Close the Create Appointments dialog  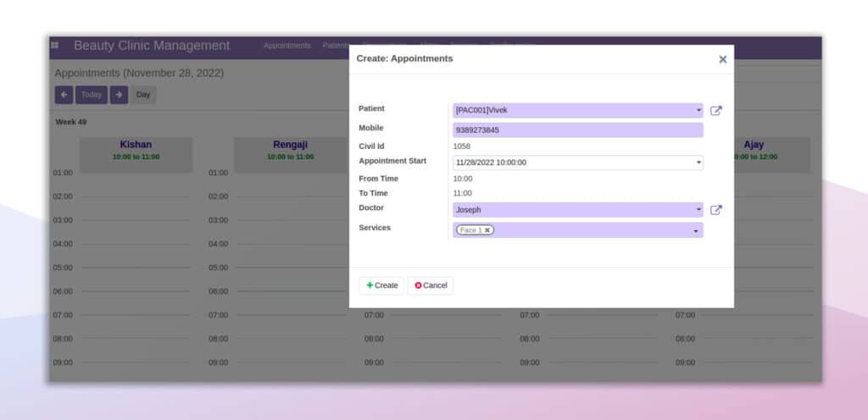[722, 59]
